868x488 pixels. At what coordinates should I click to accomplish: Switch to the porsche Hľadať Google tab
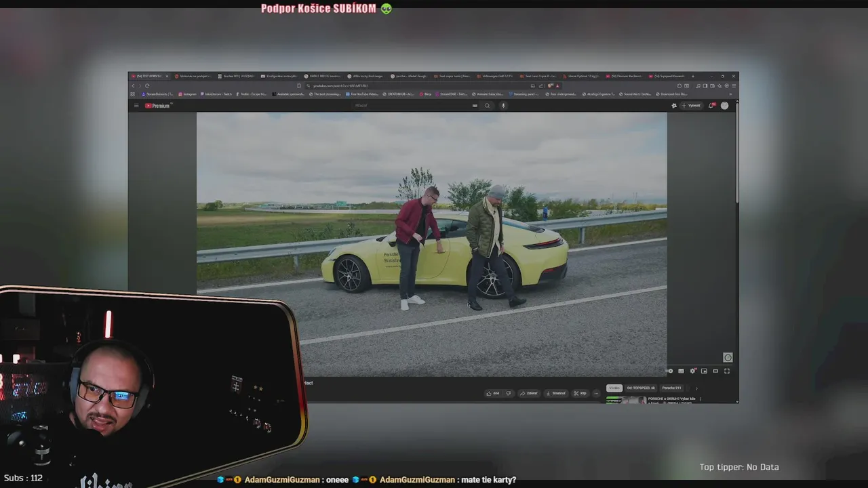pos(409,77)
